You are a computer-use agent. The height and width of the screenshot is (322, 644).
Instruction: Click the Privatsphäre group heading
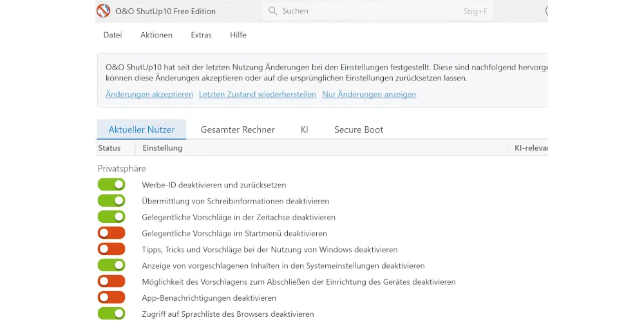point(122,169)
